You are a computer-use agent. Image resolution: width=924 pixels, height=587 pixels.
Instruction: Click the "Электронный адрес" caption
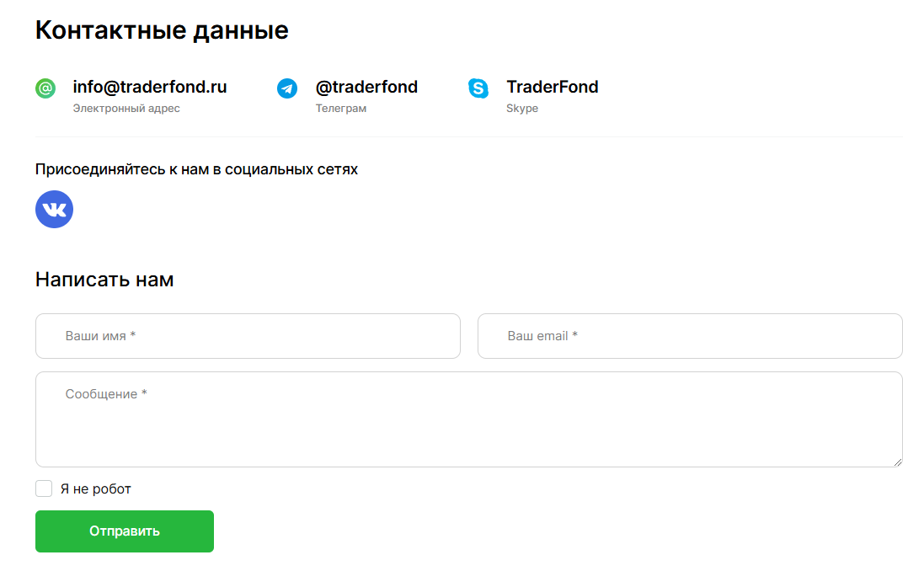pos(126,109)
